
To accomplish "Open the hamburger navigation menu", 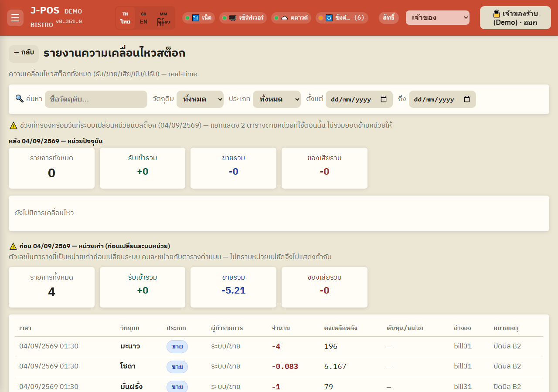I will point(15,18).
